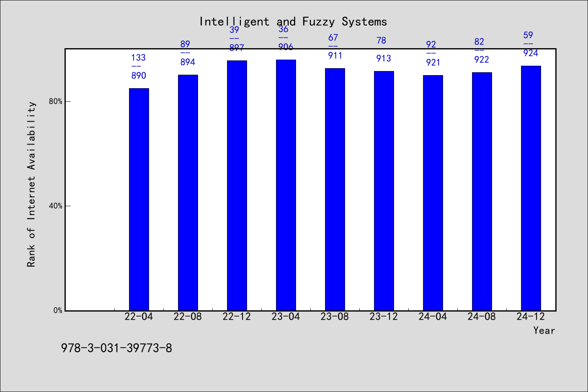Click the value 67 above 23-08 bar

[x=333, y=38]
